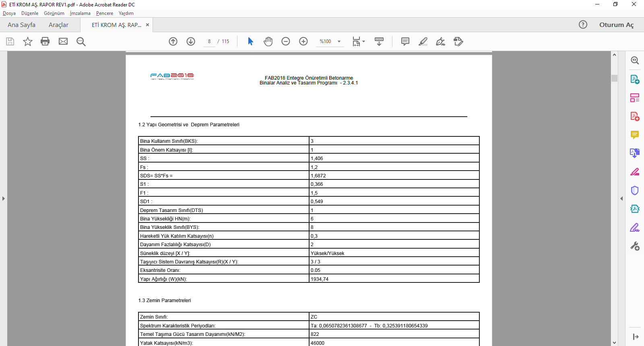644x346 pixels.
Task: Click the FAB2018 logo in page header
Action: click(172, 76)
